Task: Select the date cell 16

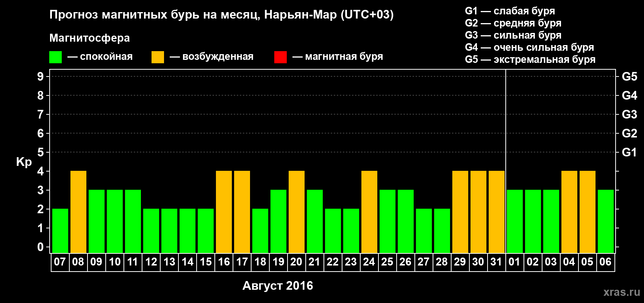Action: coord(224,262)
